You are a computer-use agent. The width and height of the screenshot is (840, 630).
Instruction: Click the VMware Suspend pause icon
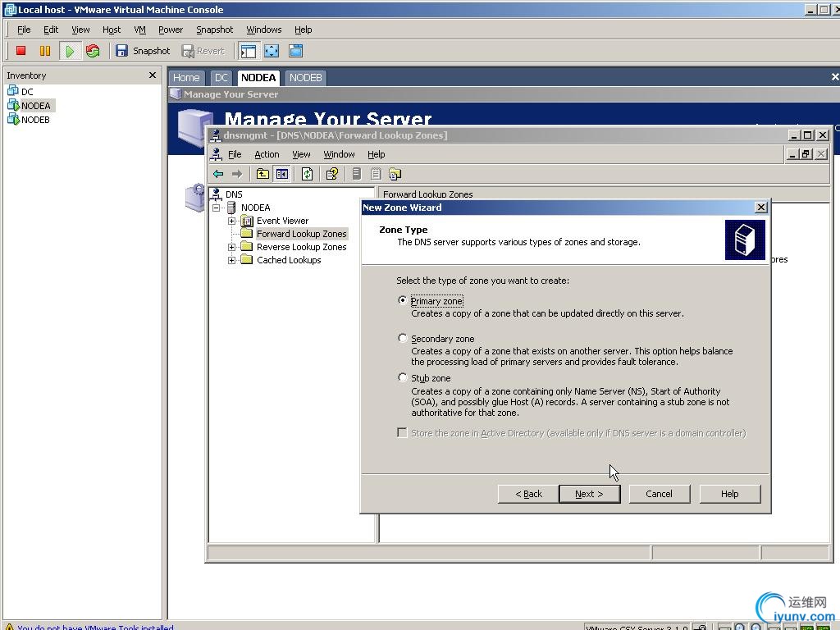coord(45,51)
